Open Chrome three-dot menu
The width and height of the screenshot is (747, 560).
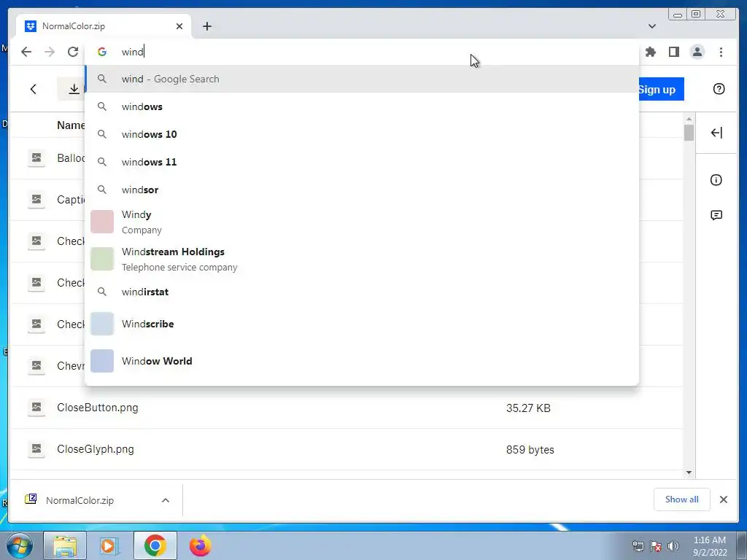(721, 52)
